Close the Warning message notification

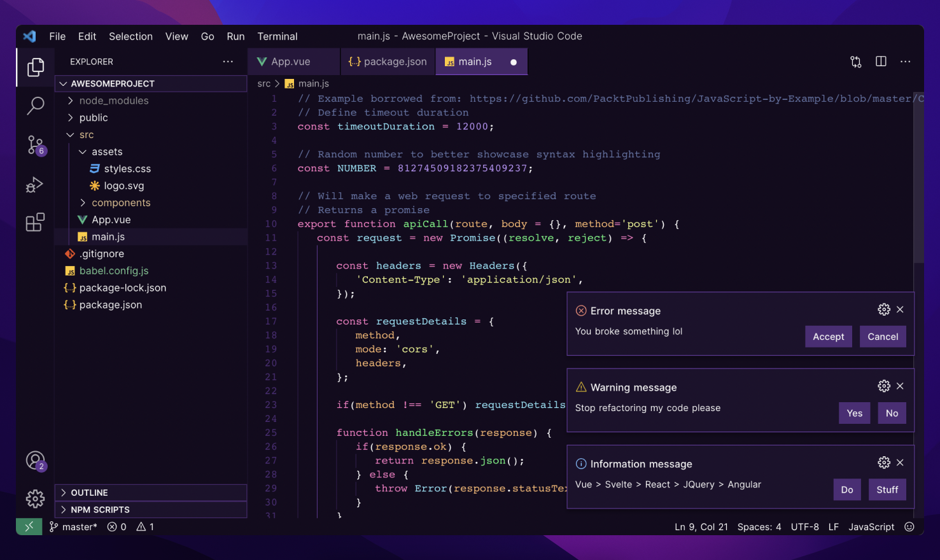pyautogui.click(x=900, y=386)
